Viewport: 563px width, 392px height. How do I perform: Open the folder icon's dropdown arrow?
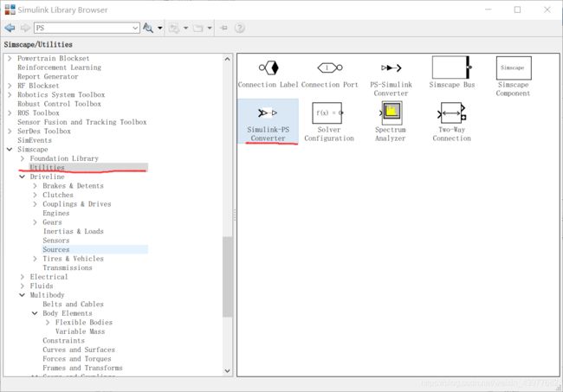pos(210,28)
